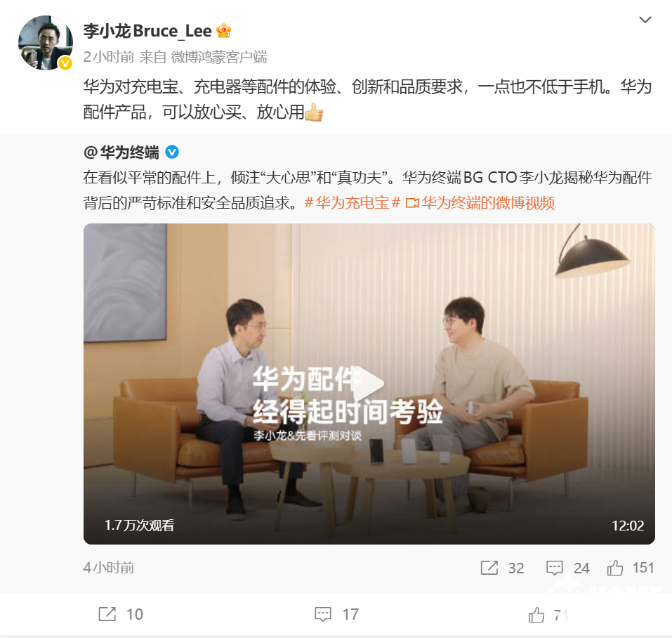672x638 pixels.
Task: Click the blue verified badge beside 华为终端
Action: pos(172,152)
